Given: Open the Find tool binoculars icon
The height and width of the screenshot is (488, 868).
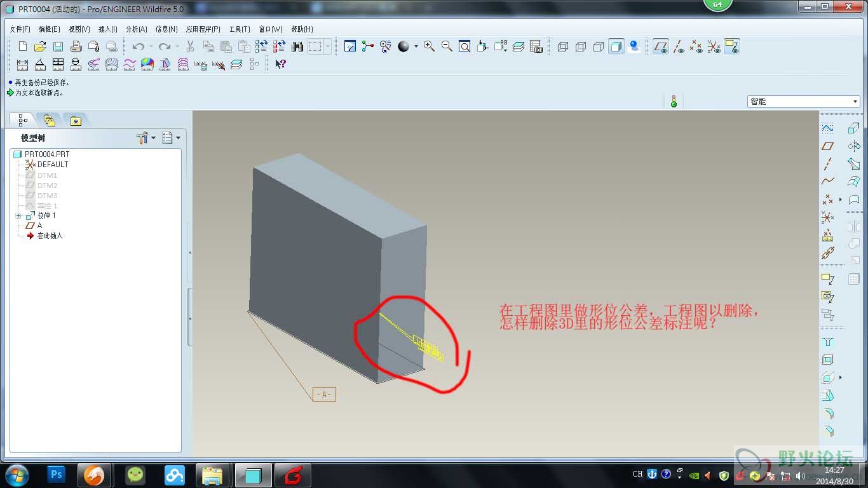Looking at the screenshot, I should pyautogui.click(x=297, y=46).
